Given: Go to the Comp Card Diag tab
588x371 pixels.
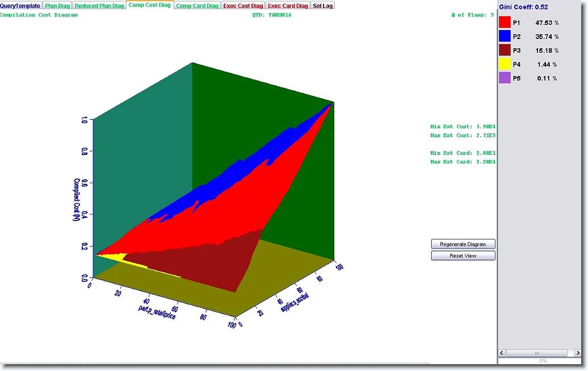Looking at the screenshot, I should coord(197,6).
